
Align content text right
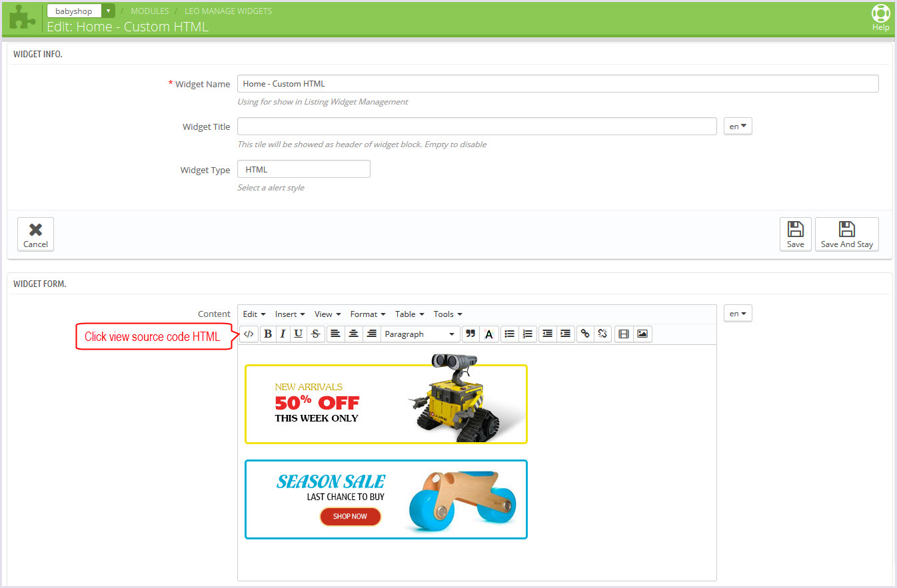click(x=371, y=334)
